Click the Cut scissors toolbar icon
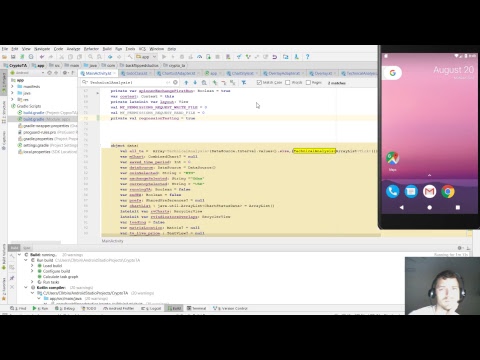This screenshot has height=360, width=480. click(x=62, y=57)
